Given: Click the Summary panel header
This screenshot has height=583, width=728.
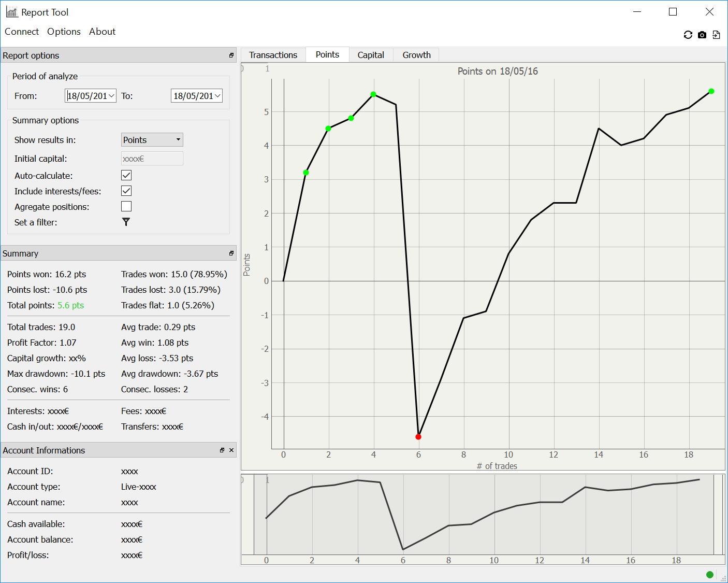Looking at the screenshot, I should 119,253.
